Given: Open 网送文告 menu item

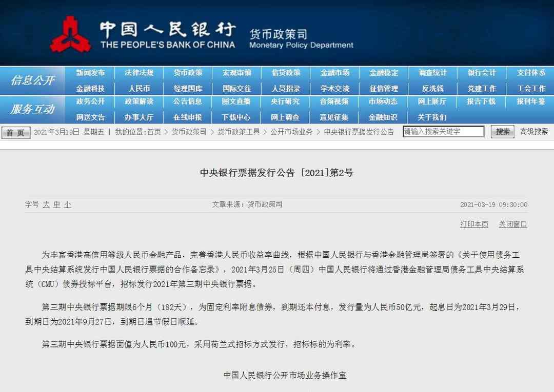Looking at the screenshot, I should [90, 117].
